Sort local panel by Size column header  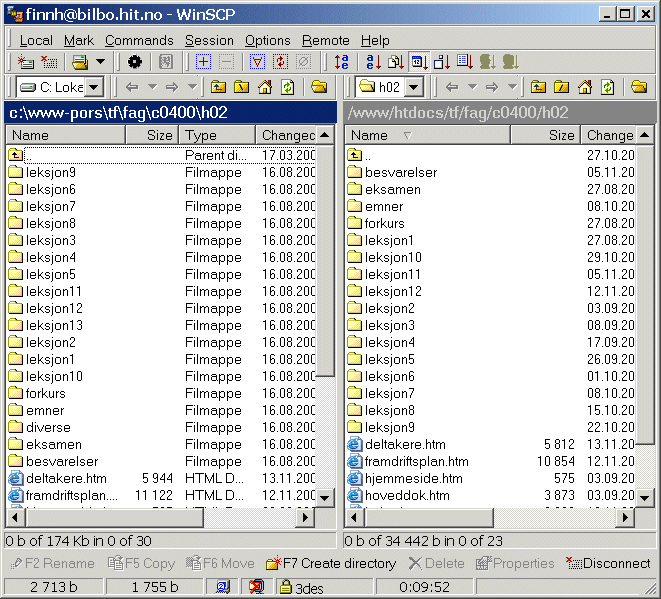[152, 135]
